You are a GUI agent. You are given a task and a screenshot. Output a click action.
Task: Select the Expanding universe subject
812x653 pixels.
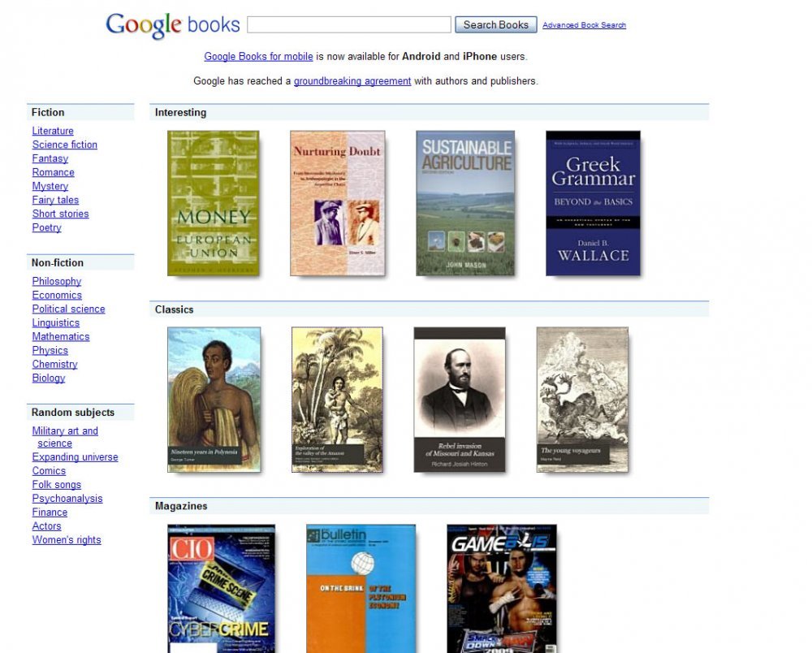pyautogui.click(x=75, y=457)
